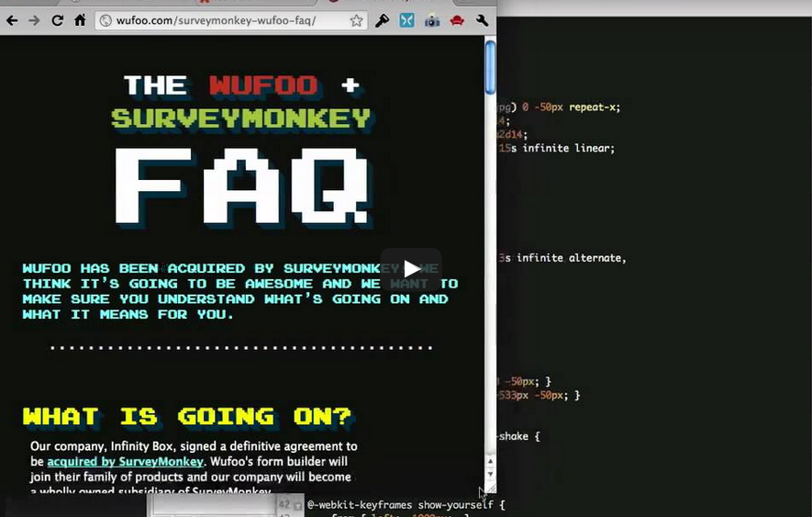Click the 'WHAT IS GOING ON?' heading
812x517 pixels.
coord(187,416)
